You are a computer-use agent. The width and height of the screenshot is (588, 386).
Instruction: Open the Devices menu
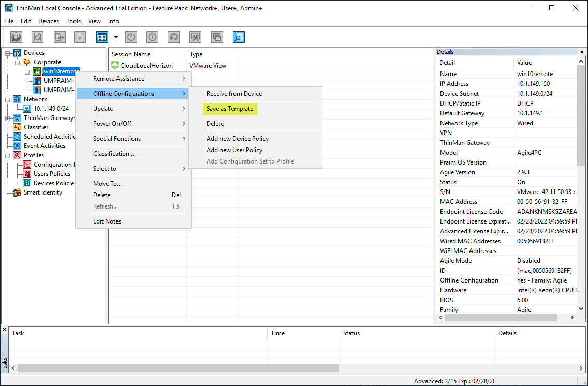coord(48,21)
